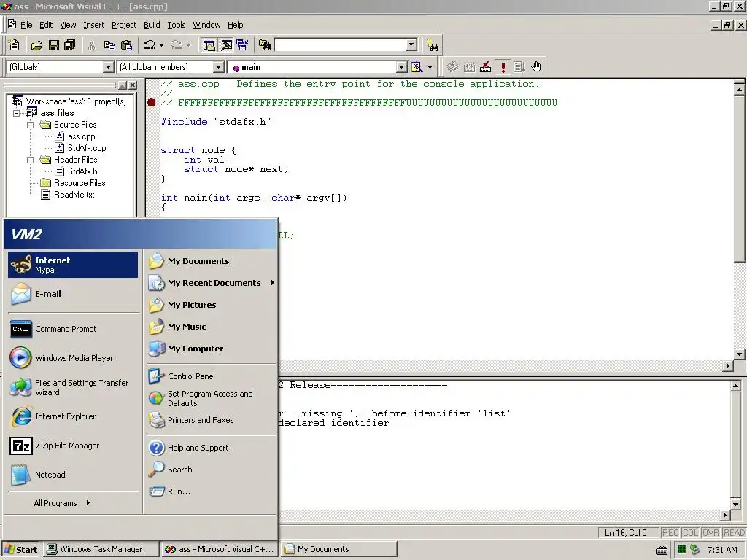The height and width of the screenshot is (560, 747).
Task: Click output pane scrollbar up arrow
Action: (735, 386)
